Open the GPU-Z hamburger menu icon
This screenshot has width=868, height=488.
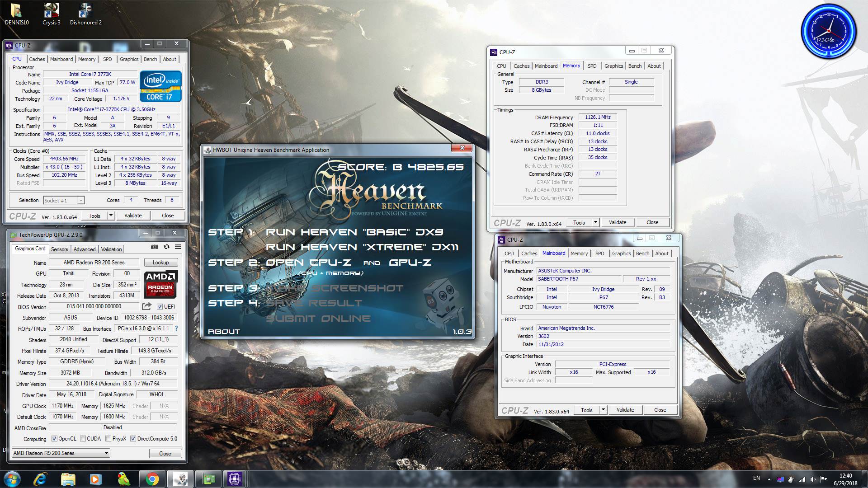tap(178, 247)
